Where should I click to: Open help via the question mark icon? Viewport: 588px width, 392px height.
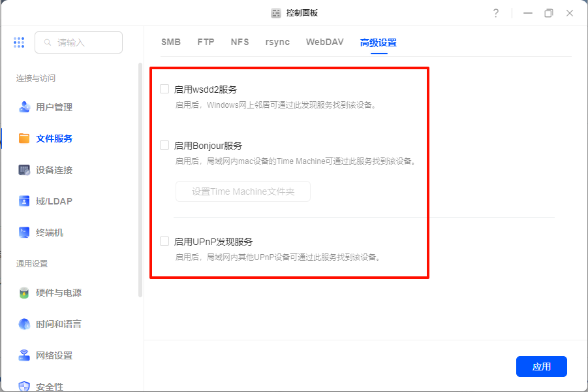496,13
